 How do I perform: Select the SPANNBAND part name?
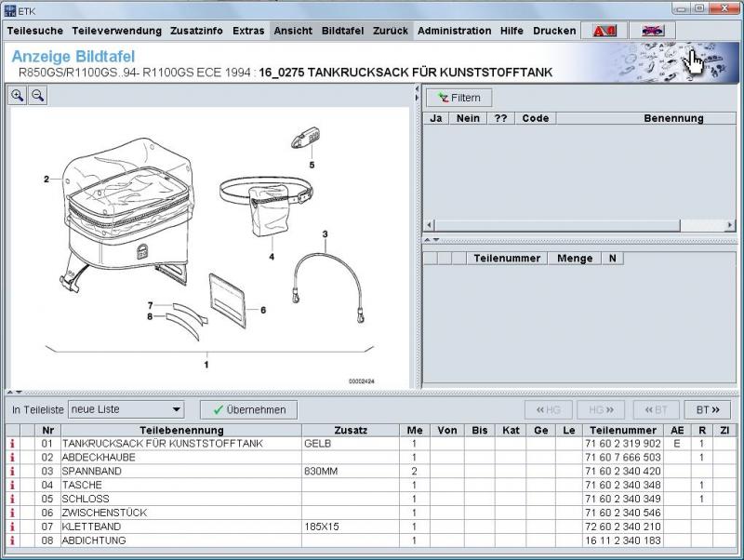[x=91, y=472]
